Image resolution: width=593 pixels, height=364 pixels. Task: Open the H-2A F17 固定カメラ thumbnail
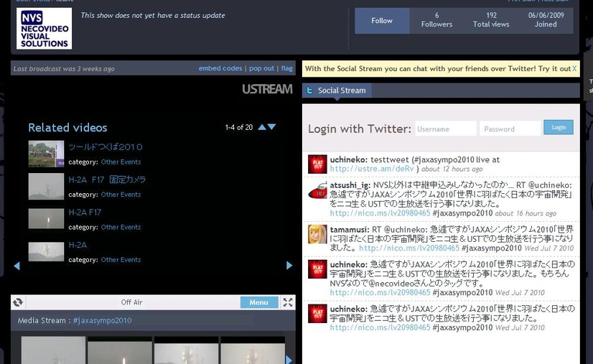click(x=46, y=186)
